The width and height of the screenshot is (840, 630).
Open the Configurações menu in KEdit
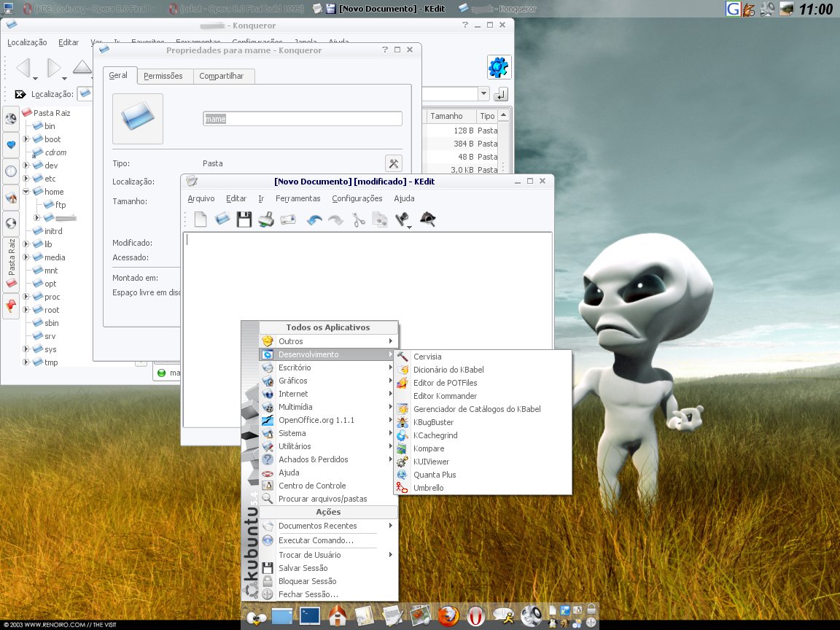[x=357, y=198]
